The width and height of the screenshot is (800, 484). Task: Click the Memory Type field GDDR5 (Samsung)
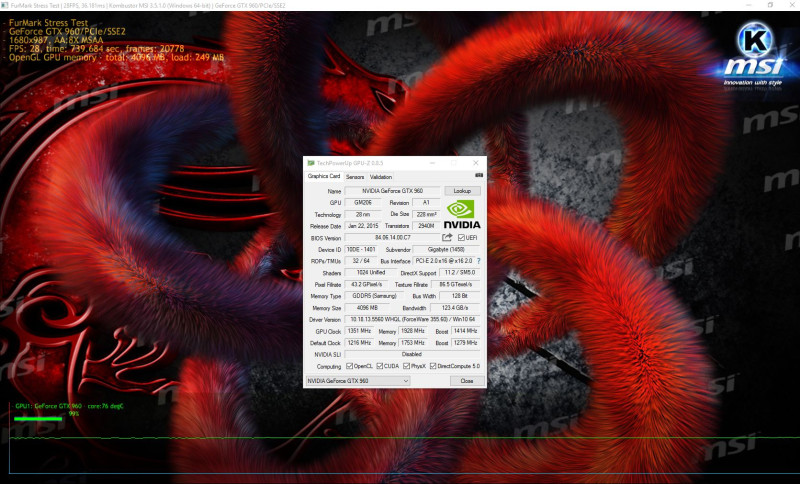(x=374, y=296)
